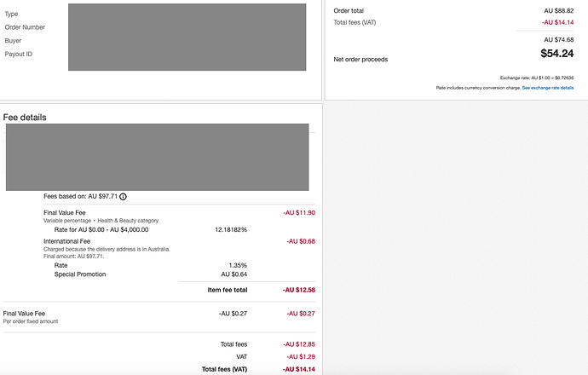
Task: Click the bottom Total fees (VAT) -AU $14.14
Action: pyautogui.click(x=299, y=369)
